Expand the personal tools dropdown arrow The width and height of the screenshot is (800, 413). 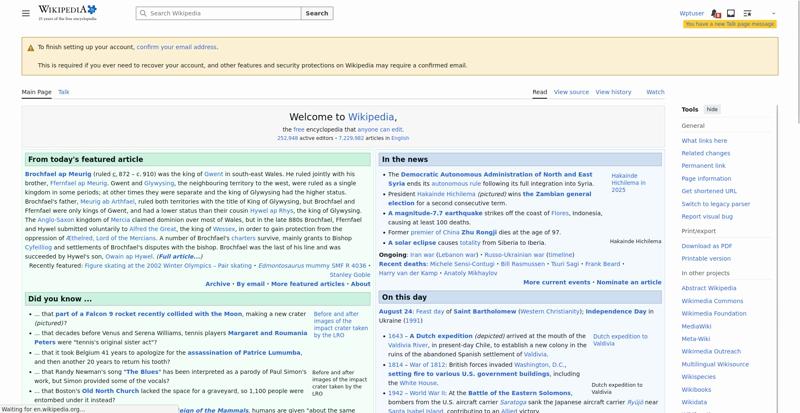[x=773, y=13]
